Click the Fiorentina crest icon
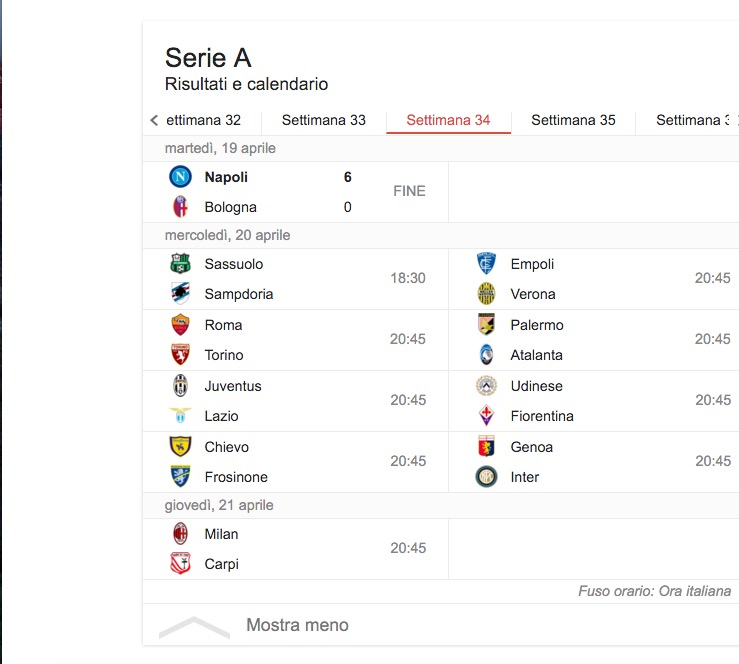Image resolution: width=739 pixels, height=664 pixels. pos(486,416)
